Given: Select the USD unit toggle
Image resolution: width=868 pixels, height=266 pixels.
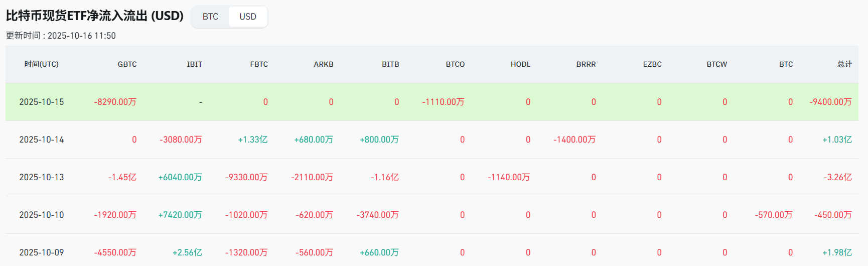Looking at the screenshot, I should (x=248, y=17).
